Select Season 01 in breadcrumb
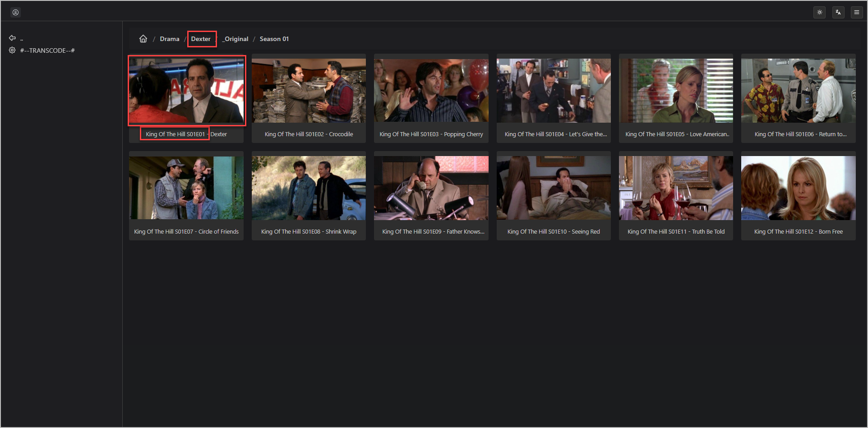868x428 pixels. click(274, 39)
